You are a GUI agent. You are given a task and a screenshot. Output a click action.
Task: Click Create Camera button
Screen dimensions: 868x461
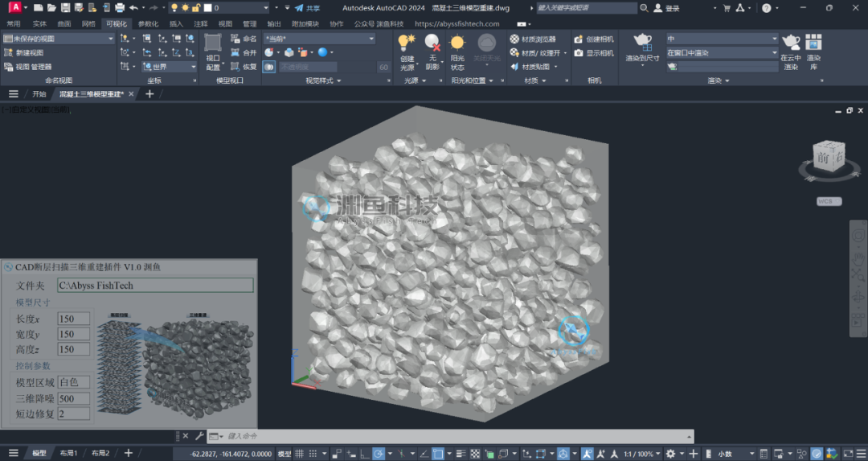(594, 39)
